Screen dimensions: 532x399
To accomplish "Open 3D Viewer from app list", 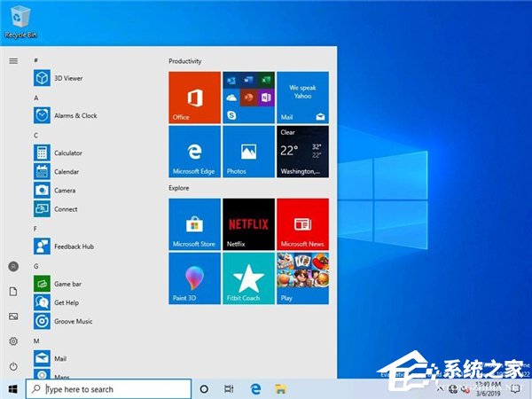I will [67, 78].
